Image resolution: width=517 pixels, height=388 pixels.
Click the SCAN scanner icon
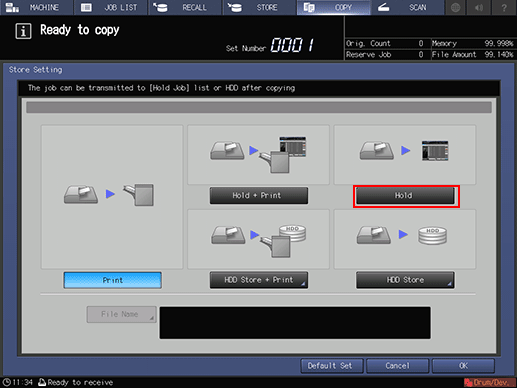pos(383,7)
